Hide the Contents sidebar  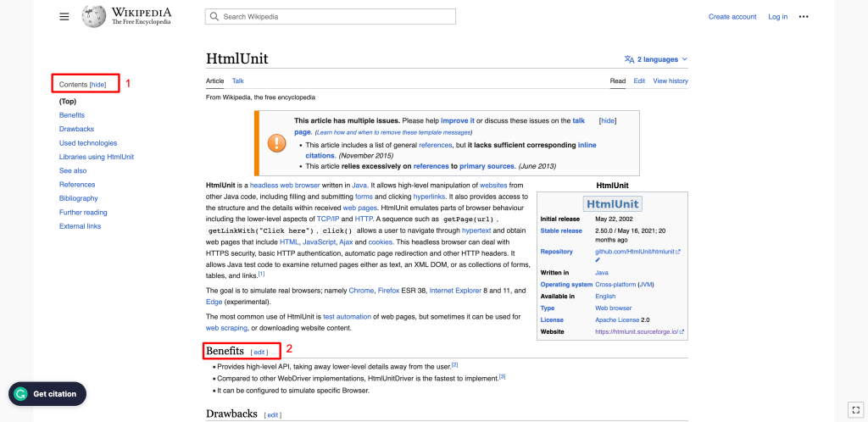(98, 85)
